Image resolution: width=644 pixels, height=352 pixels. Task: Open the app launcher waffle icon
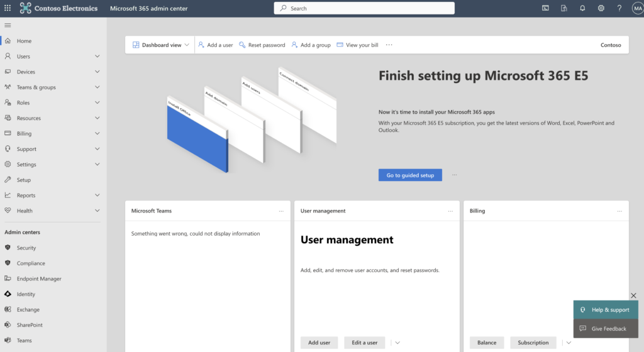(x=8, y=8)
